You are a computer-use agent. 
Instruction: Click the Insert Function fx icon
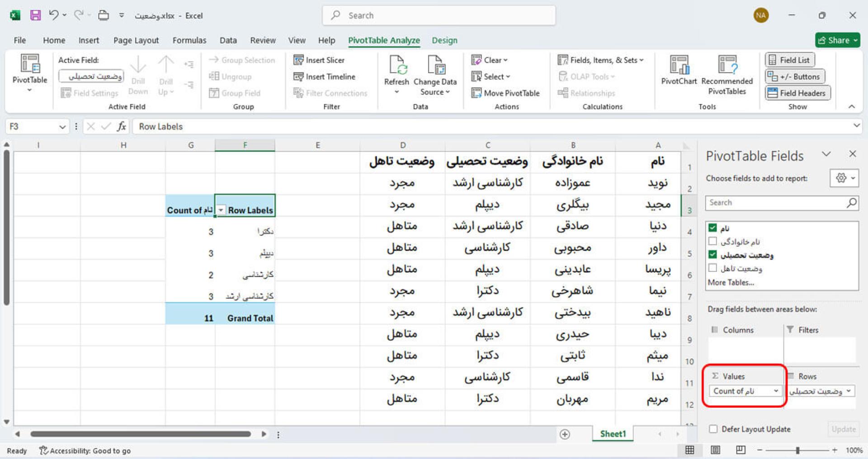[122, 126]
